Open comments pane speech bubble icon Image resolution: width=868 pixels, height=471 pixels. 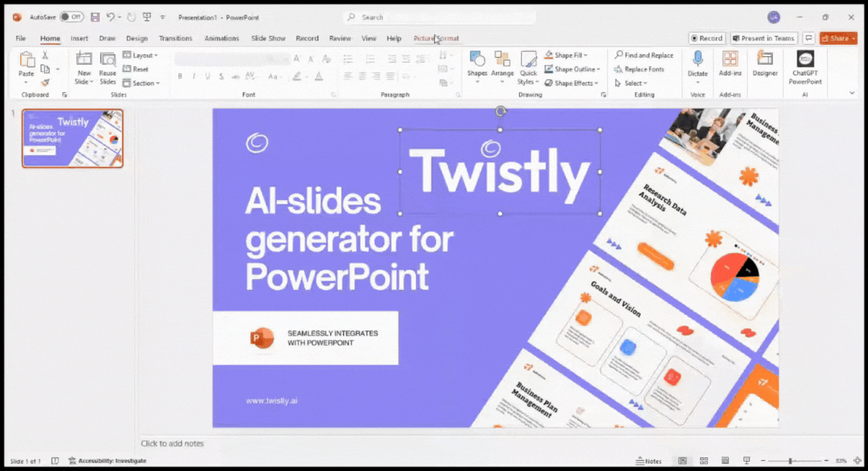(808, 38)
